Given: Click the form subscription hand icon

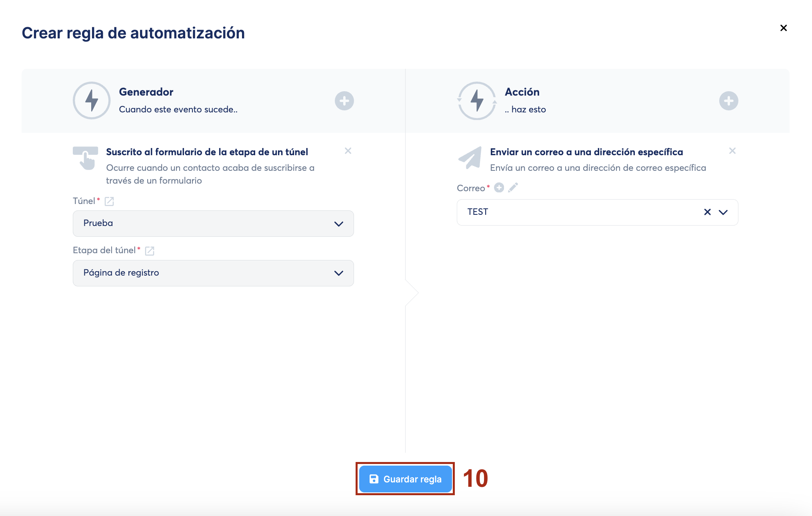Looking at the screenshot, I should click(86, 158).
